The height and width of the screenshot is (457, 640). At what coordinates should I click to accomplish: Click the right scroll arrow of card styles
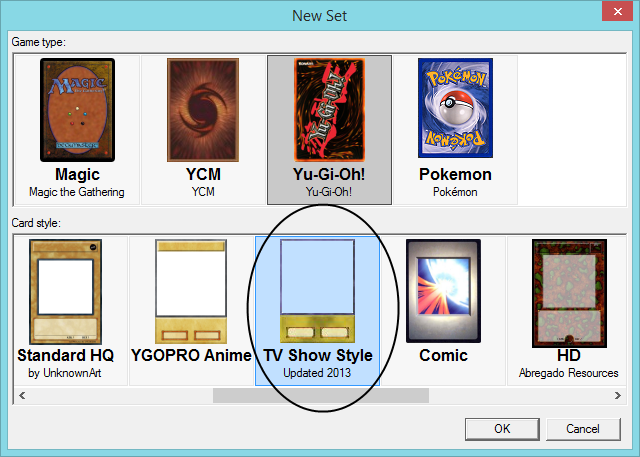click(x=618, y=395)
